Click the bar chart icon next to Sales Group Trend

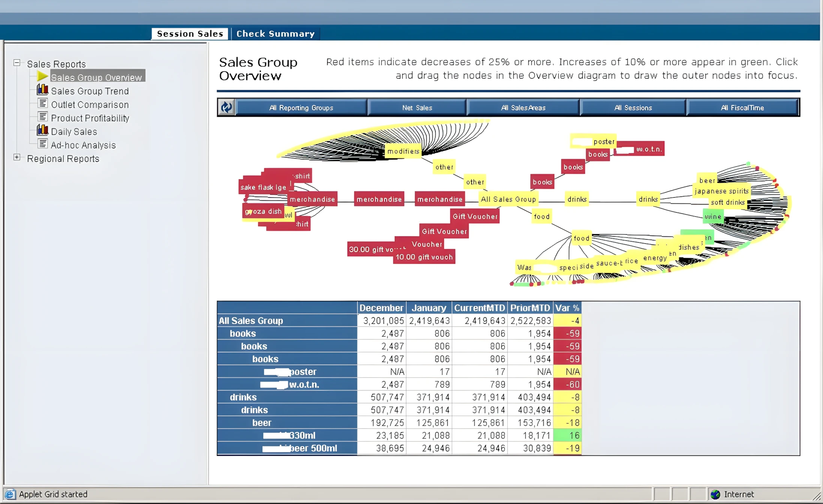[x=42, y=90]
